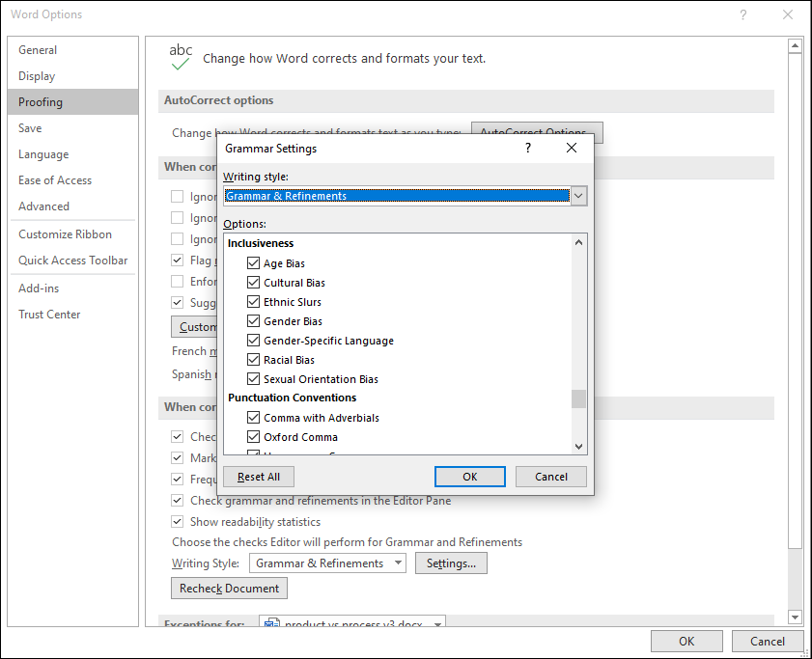Uncheck the Age Bias option
Image resolution: width=812 pixels, height=659 pixels.
(253, 262)
